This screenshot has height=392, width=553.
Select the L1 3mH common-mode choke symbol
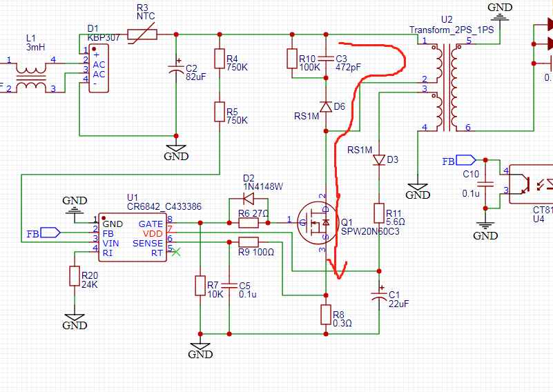[x=31, y=77]
